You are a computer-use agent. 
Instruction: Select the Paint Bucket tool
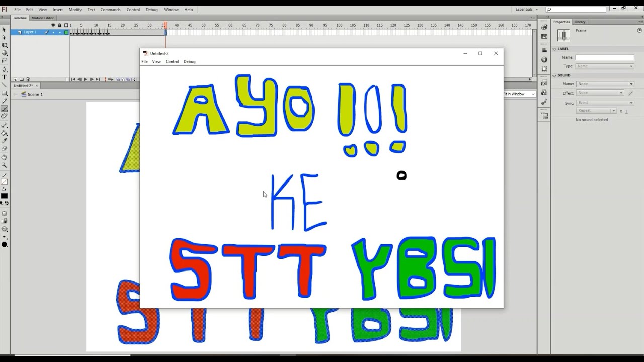(4, 133)
